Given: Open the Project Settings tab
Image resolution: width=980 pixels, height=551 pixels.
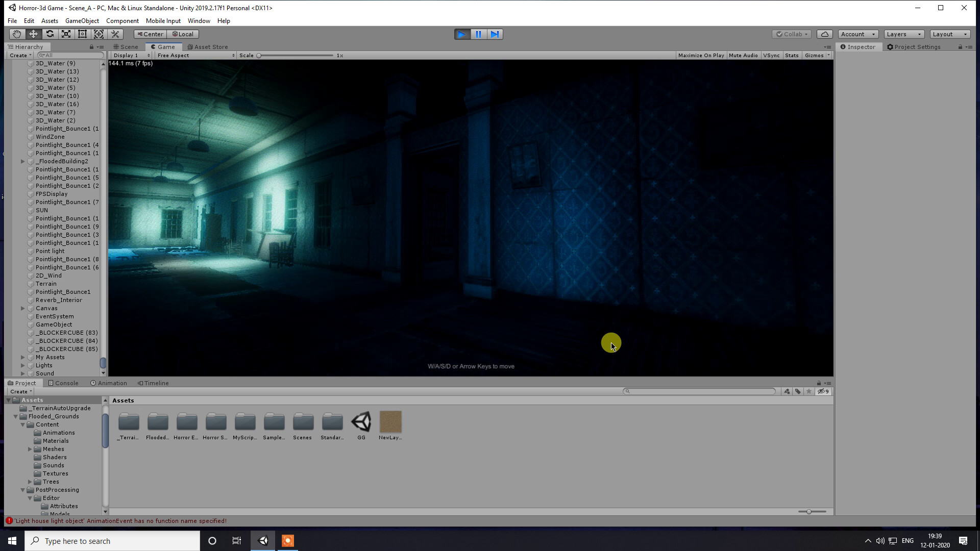Looking at the screenshot, I should [914, 47].
